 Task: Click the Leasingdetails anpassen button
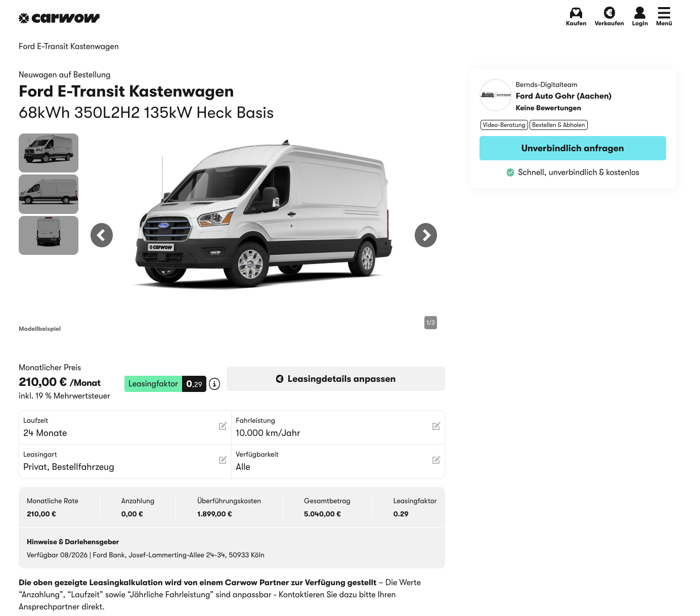pyautogui.click(x=336, y=379)
